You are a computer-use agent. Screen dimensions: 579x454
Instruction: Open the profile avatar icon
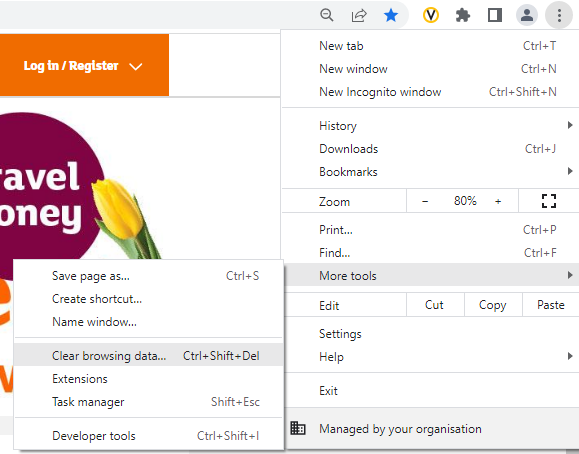tap(527, 15)
